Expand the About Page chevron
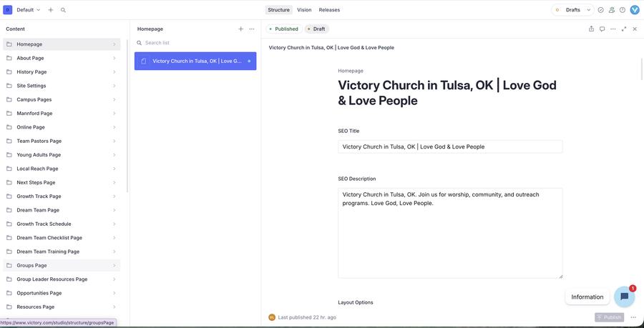 (x=114, y=58)
